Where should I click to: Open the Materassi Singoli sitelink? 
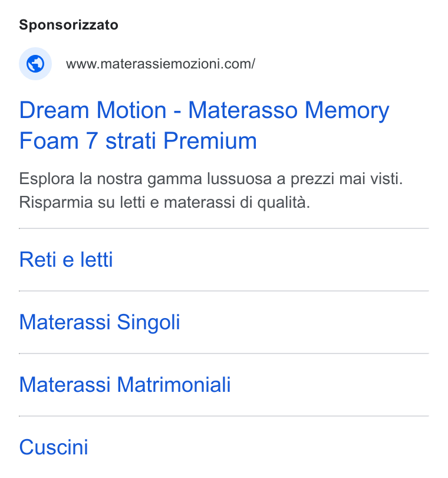click(x=100, y=322)
